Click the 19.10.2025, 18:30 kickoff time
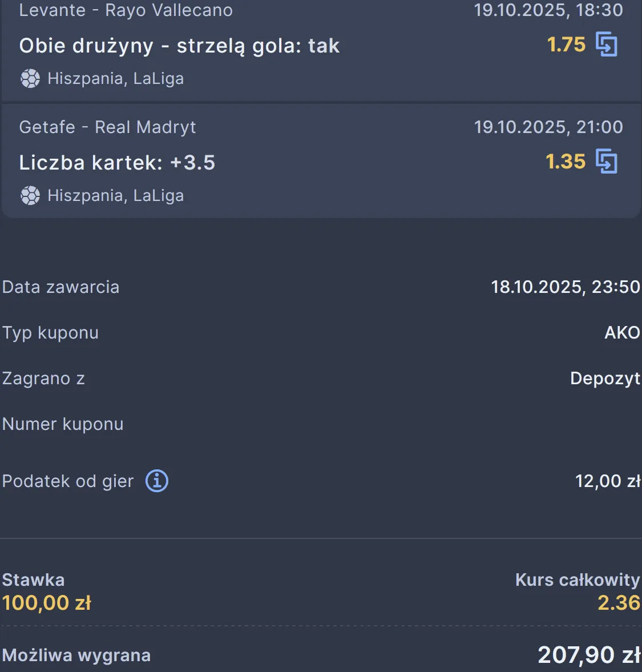Viewport: 642px width, 672px height. 548,10
